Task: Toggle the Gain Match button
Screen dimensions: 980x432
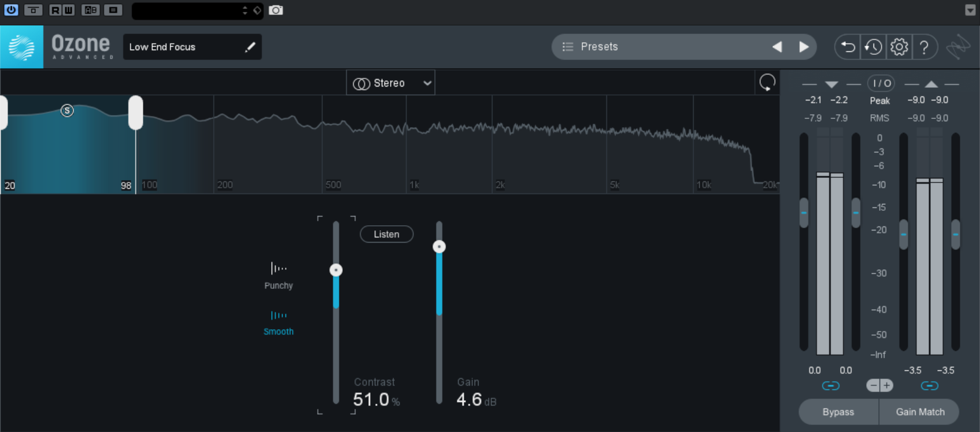Action: [x=920, y=412]
